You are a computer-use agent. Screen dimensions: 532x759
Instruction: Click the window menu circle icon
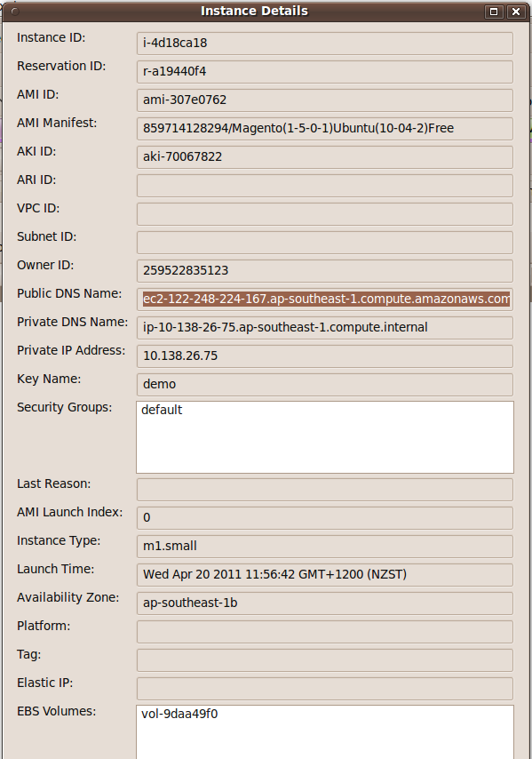click(x=15, y=12)
